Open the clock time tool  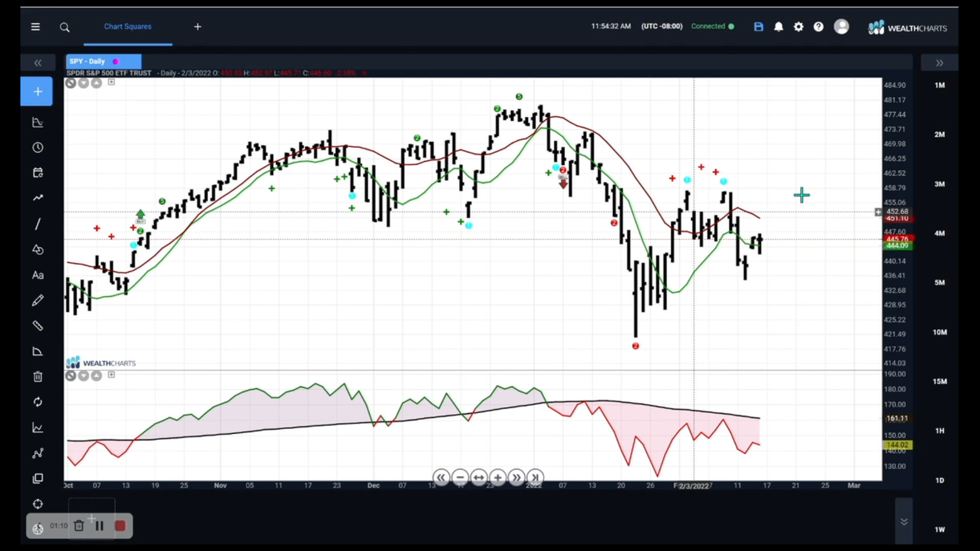[37, 147]
